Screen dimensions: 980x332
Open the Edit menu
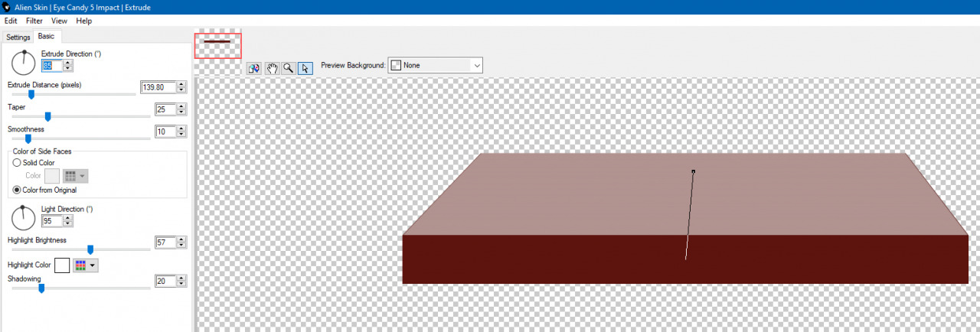click(x=11, y=21)
